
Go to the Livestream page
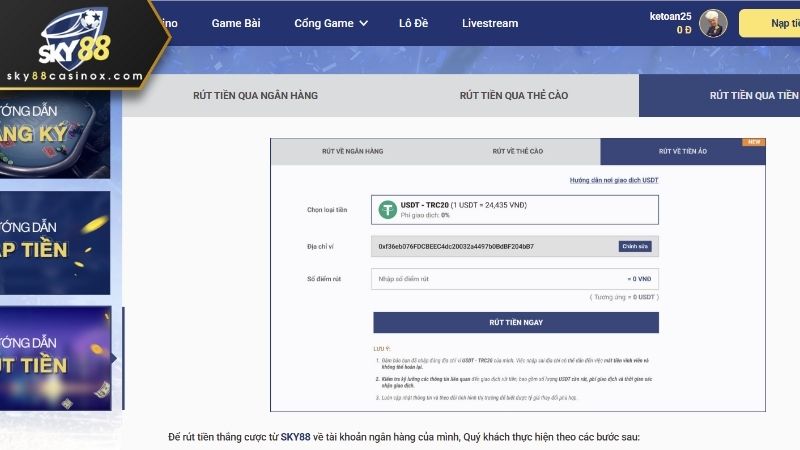click(x=490, y=23)
